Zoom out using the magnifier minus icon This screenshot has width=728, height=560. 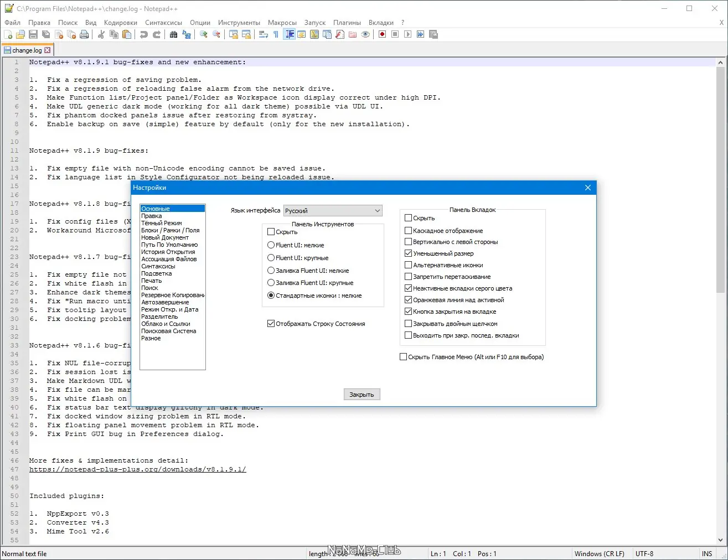click(216, 34)
